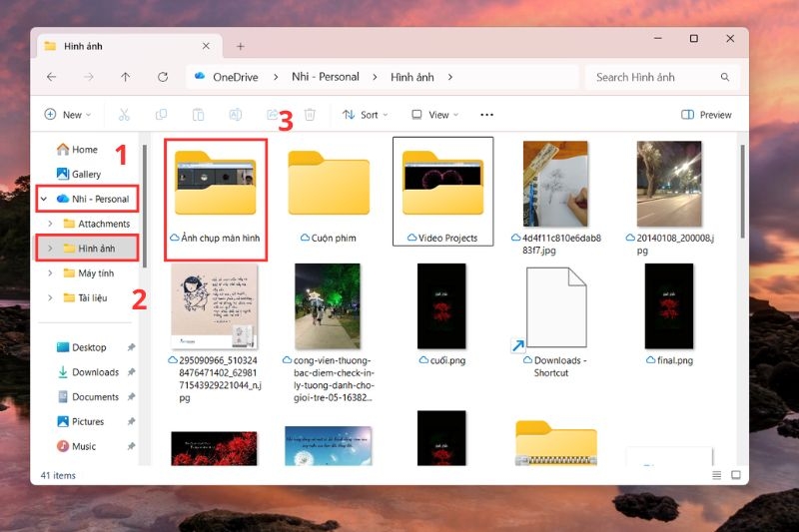Select the Hình ảnh window tab
This screenshot has height=532, width=799.
pos(130,46)
